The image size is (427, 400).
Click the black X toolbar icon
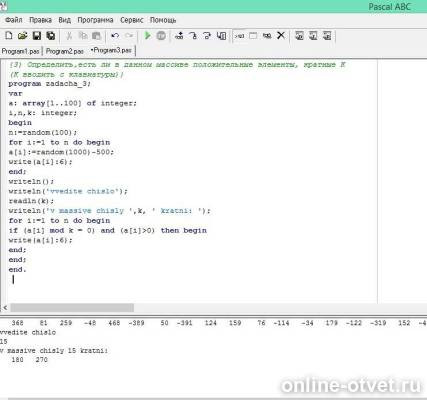(281, 35)
